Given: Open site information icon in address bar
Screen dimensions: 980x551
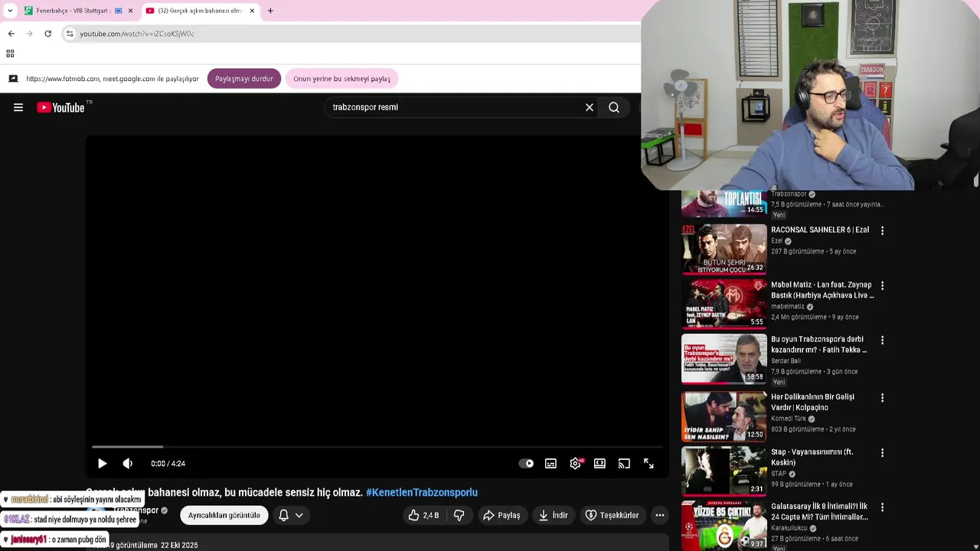Looking at the screenshot, I should pyautogui.click(x=70, y=34).
